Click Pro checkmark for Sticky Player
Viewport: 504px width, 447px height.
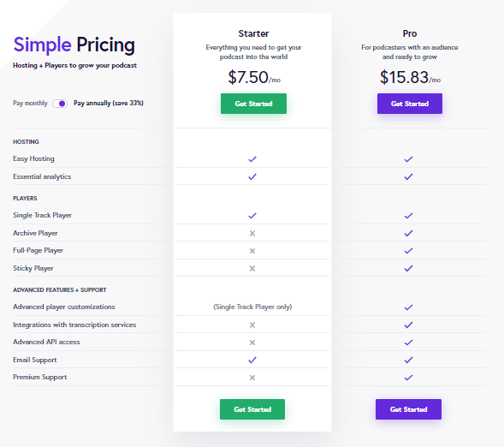click(x=408, y=269)
